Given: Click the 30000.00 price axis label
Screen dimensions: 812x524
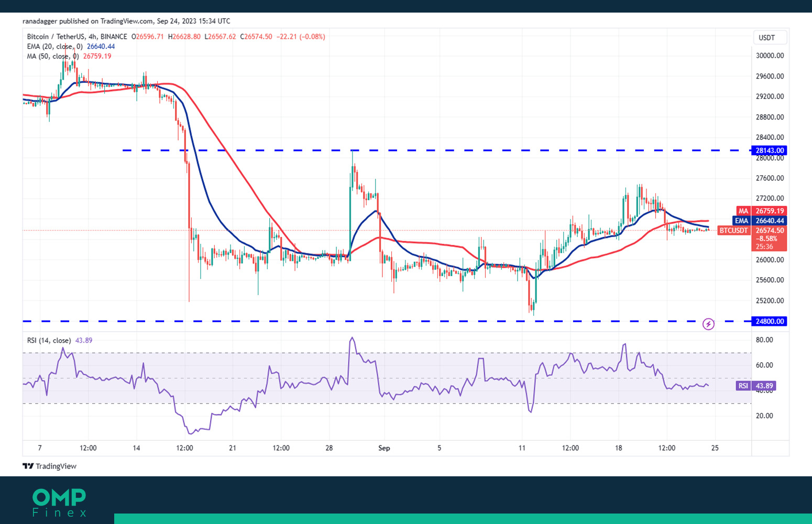Looking at the screenshot, I should pyautogui.click(x=770, y=56).
